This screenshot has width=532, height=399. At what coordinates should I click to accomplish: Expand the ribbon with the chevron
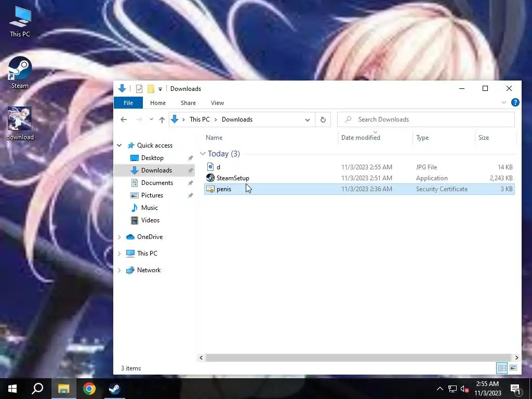[504, 102]
